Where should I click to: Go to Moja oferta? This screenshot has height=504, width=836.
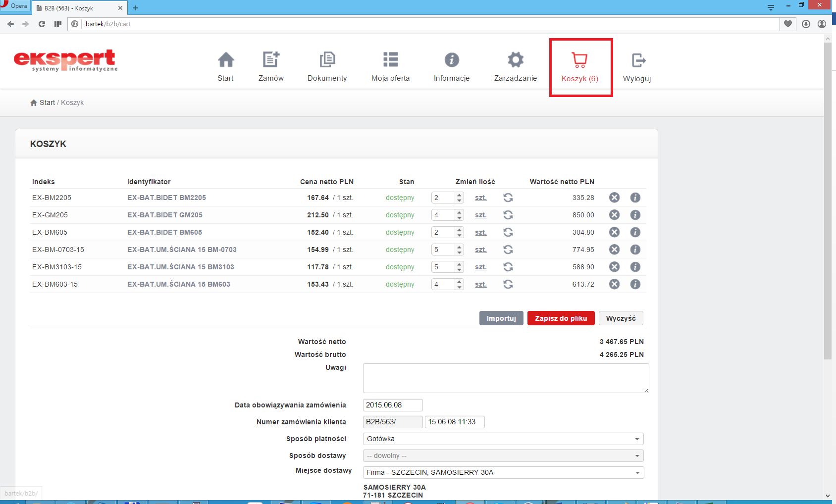coord(390,66)
